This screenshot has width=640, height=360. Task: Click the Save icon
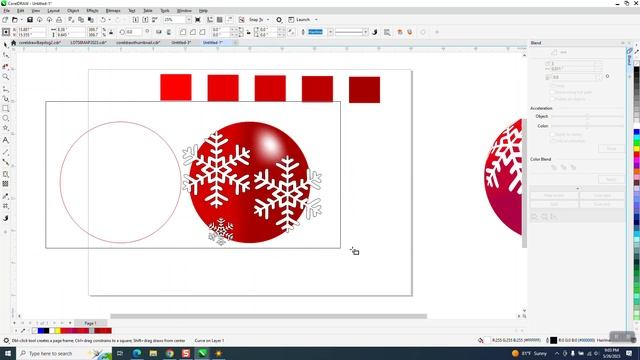tap(30, 20)
